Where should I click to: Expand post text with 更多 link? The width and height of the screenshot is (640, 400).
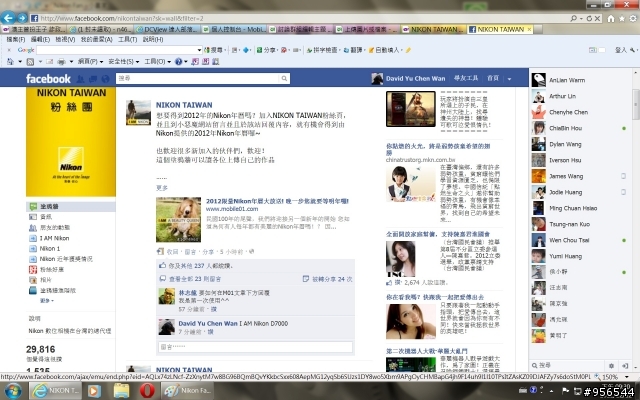(162, 188)
